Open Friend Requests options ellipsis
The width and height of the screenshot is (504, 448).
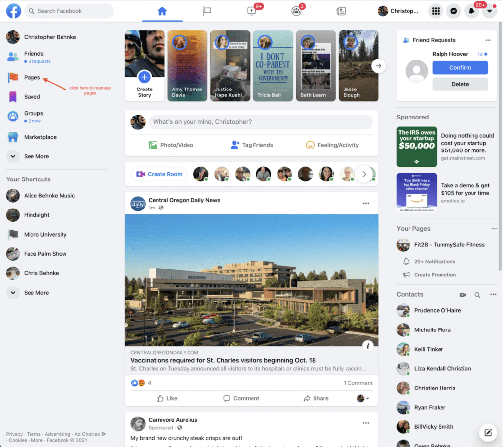(488, 40)
